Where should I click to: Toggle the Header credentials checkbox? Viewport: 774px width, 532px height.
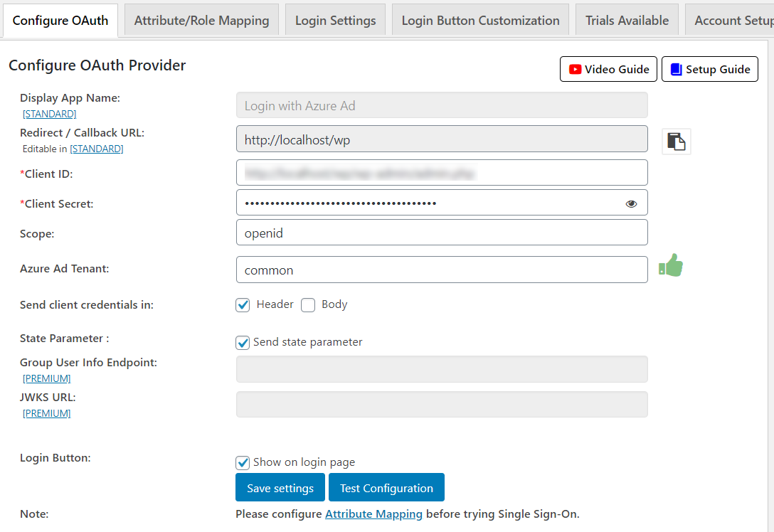[243, 305]
